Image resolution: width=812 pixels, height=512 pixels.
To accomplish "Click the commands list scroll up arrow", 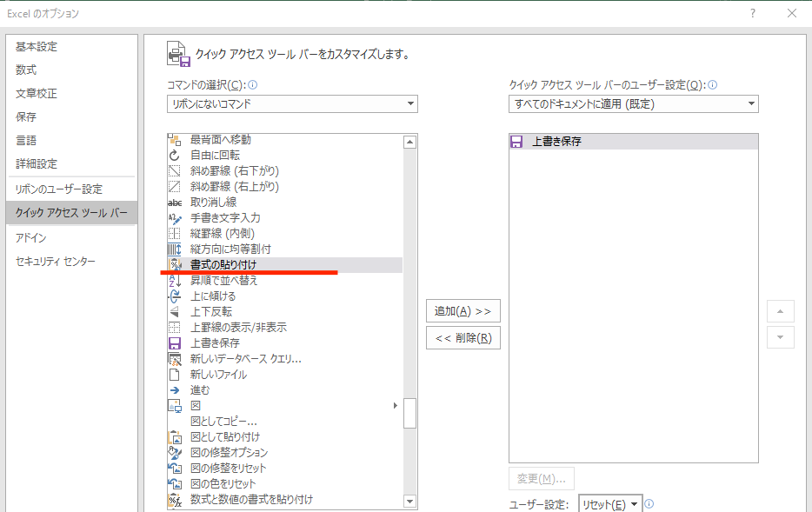I will coord(410,142).
